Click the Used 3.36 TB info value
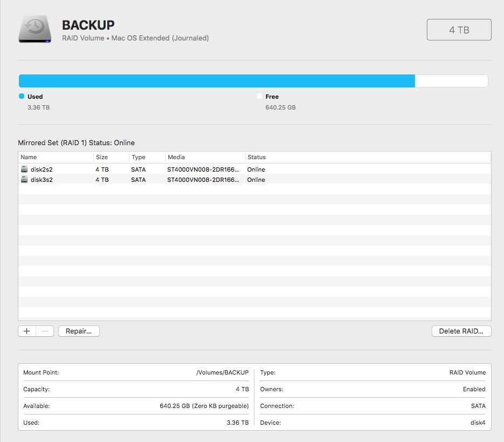Viewport: 504px width, 442px height. pyautogui.click(x=237, y=423)
